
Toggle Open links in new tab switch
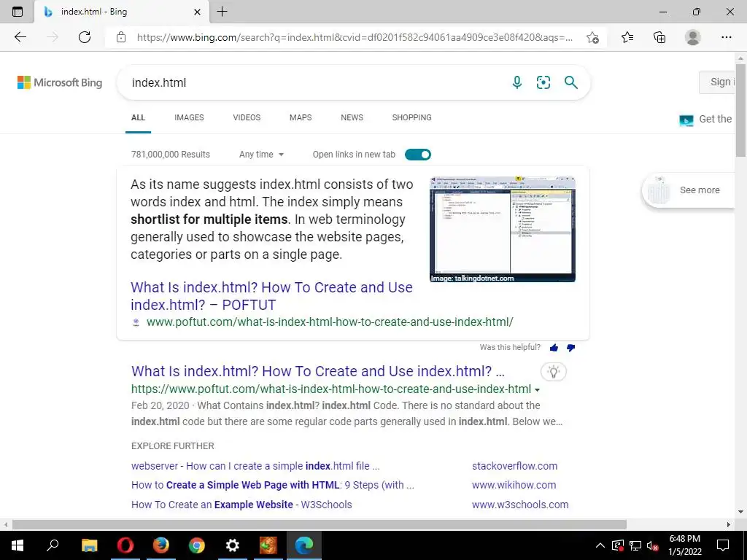click(418, 155)
